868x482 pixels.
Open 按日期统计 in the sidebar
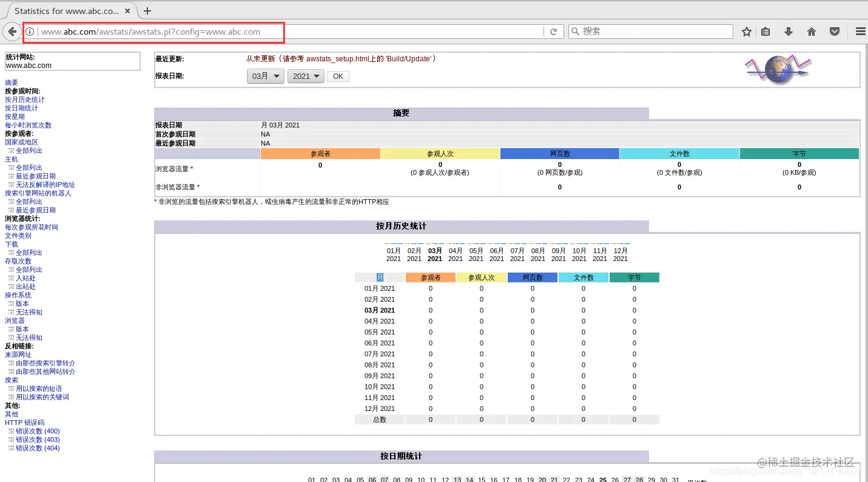[x=21, y=108]
